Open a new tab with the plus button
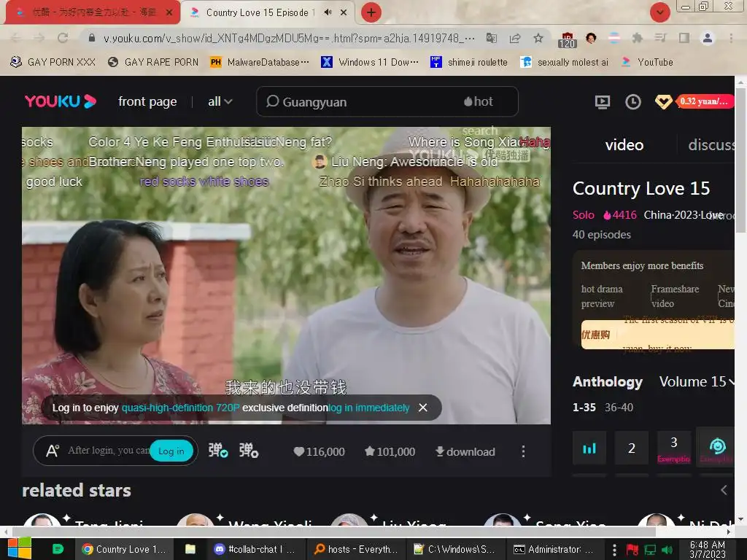The image size is (747, 560). pyautogui.click(x=371, y=12)
